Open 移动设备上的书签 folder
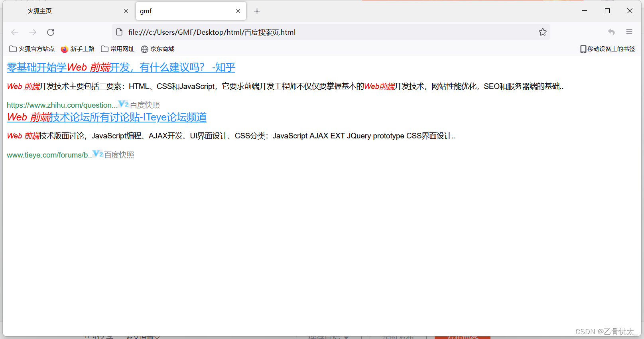This screenshot has width=644, height=339. coord(608,49)
